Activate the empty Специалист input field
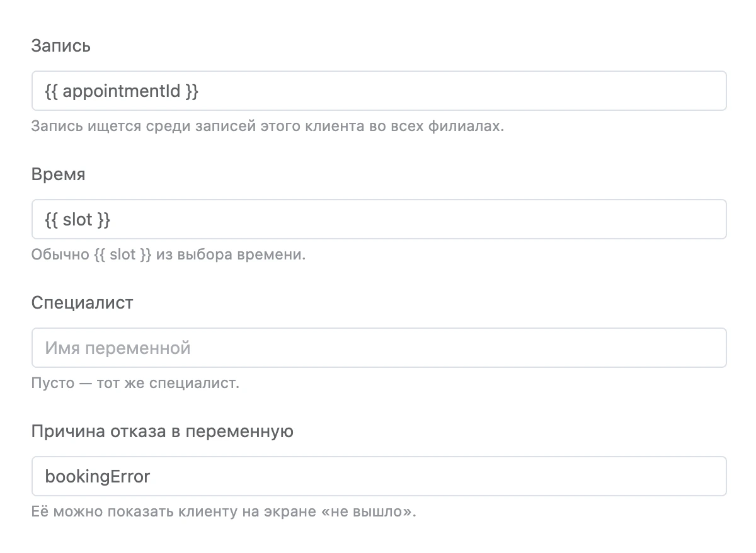The height and width of the screenshot is (553, 756). (379, 348)
